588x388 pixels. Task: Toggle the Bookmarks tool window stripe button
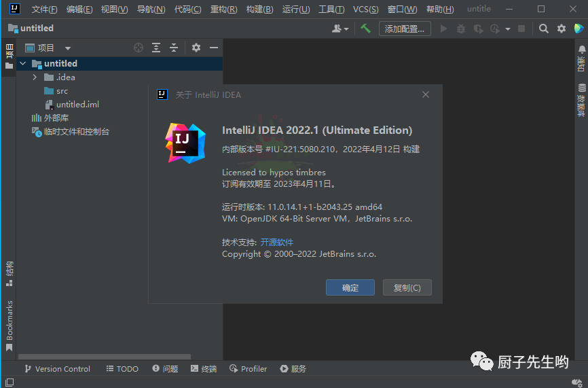click(10, 326)
